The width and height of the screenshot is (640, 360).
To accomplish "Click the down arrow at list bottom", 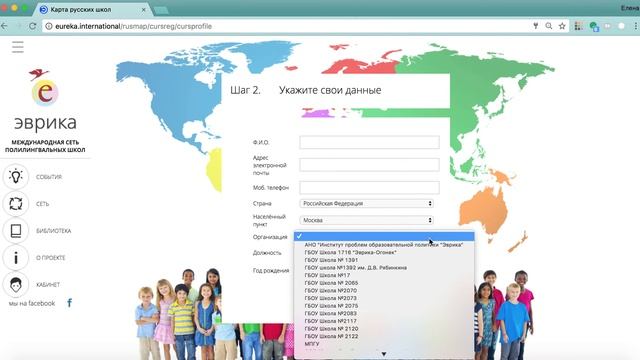I will pos(384,354).
